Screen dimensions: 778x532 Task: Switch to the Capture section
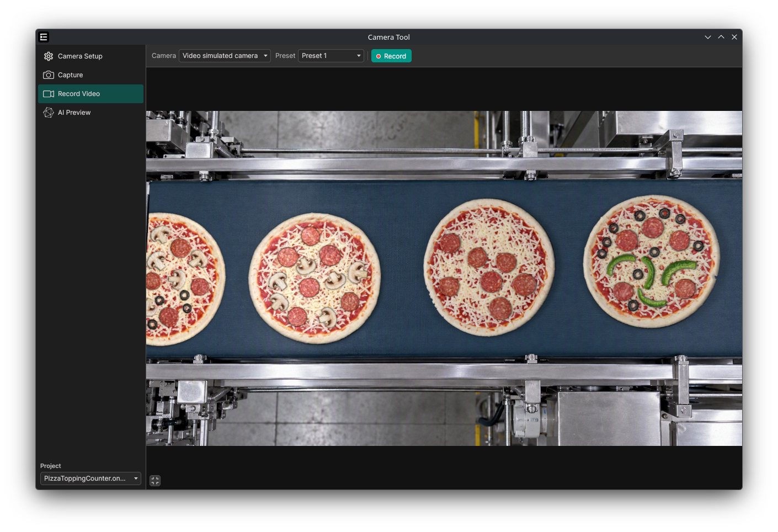coord(90,75)
